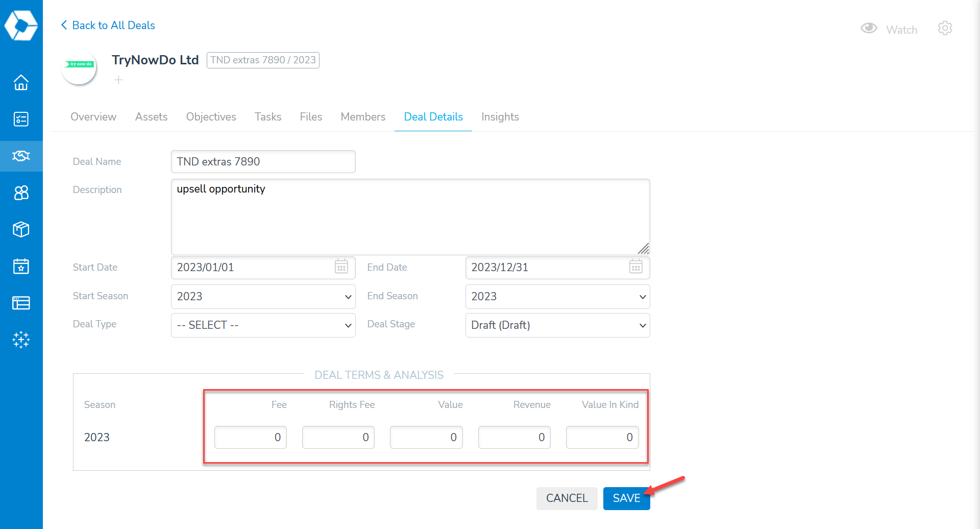Click the TryNowDo Ltd company name
The image size is (980, 529).
155,60
